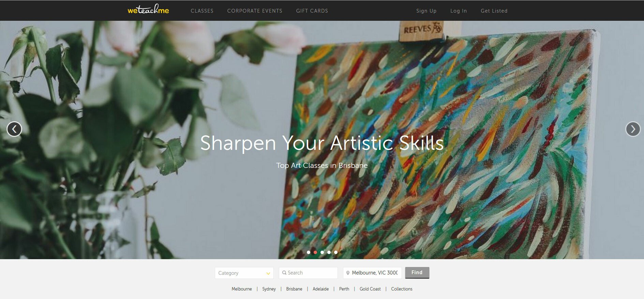Select the third carousel dot

[x=322, y=252]
